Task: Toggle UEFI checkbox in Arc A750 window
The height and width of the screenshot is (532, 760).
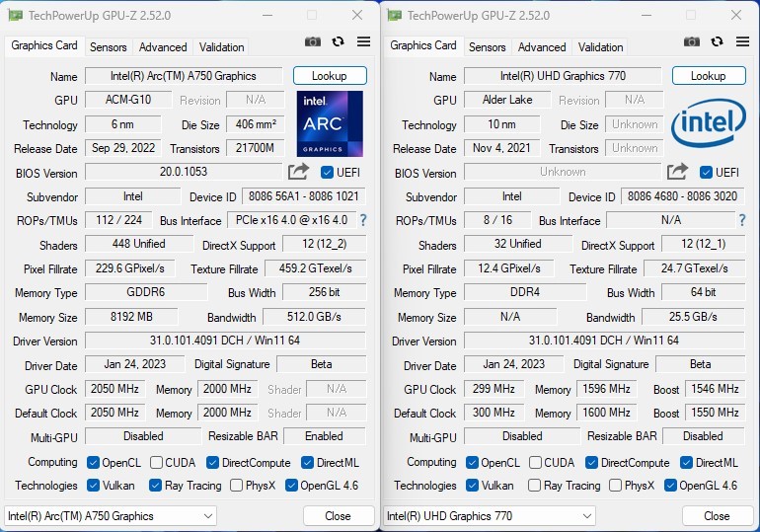Action: click(x=327, y=173)
